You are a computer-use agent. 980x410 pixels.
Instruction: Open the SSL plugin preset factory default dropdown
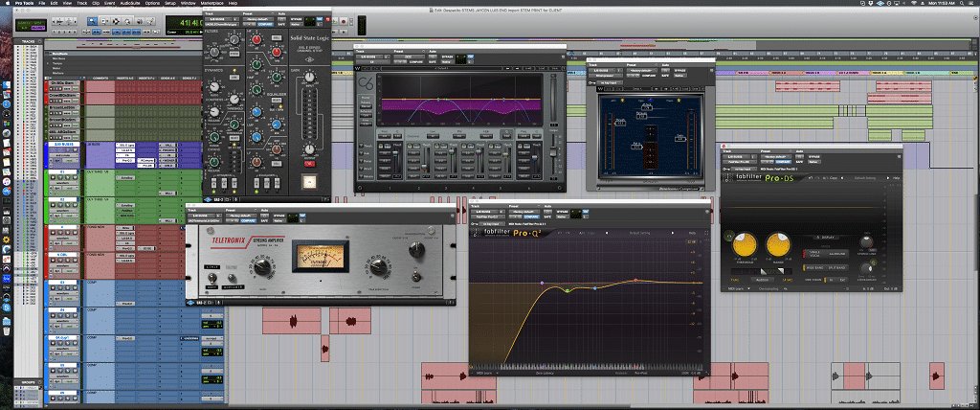coord(258,19)
